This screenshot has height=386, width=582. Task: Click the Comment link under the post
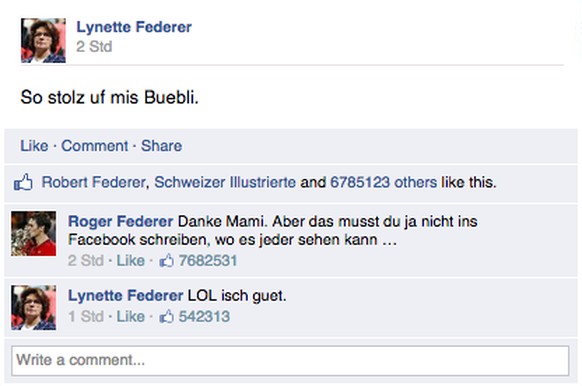tap(95, 146)
